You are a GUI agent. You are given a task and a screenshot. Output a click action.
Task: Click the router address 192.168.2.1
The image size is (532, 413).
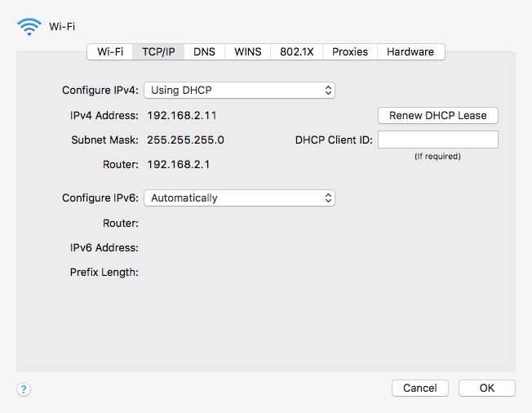(179, 165)
